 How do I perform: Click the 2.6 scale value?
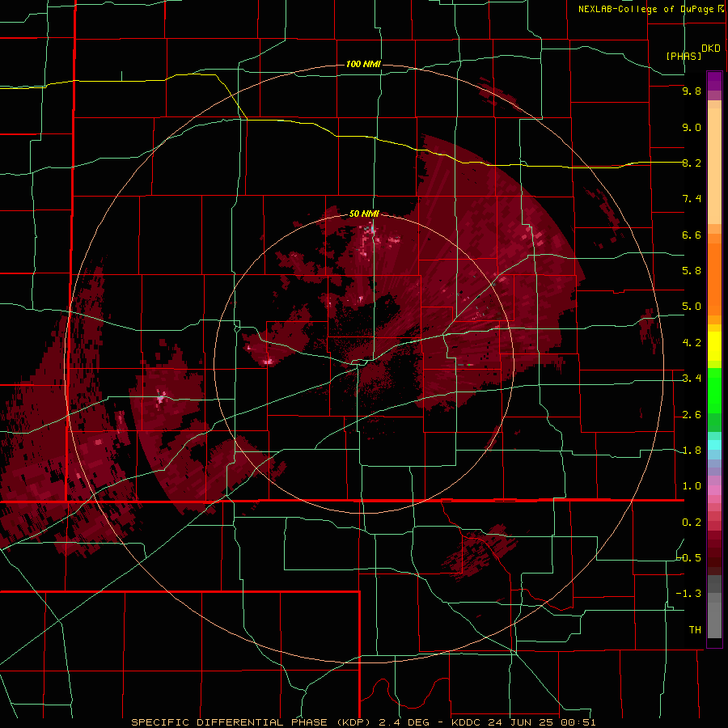coord(692,415)
